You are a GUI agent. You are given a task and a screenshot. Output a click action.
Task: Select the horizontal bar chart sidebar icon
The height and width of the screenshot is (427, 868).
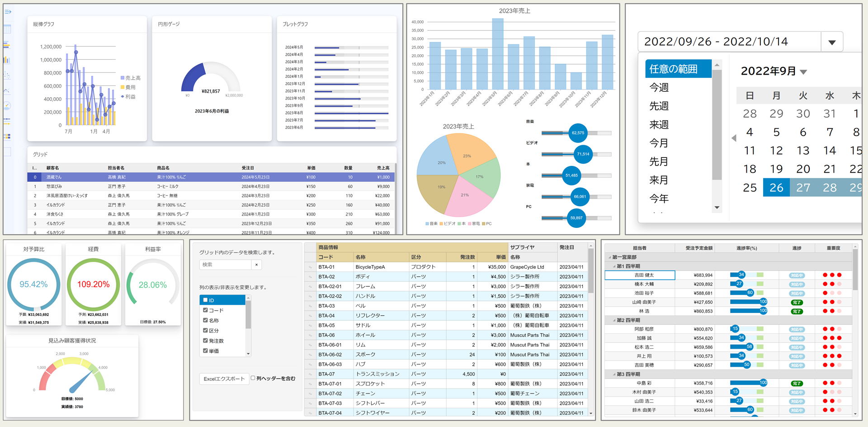pos(7,45)
